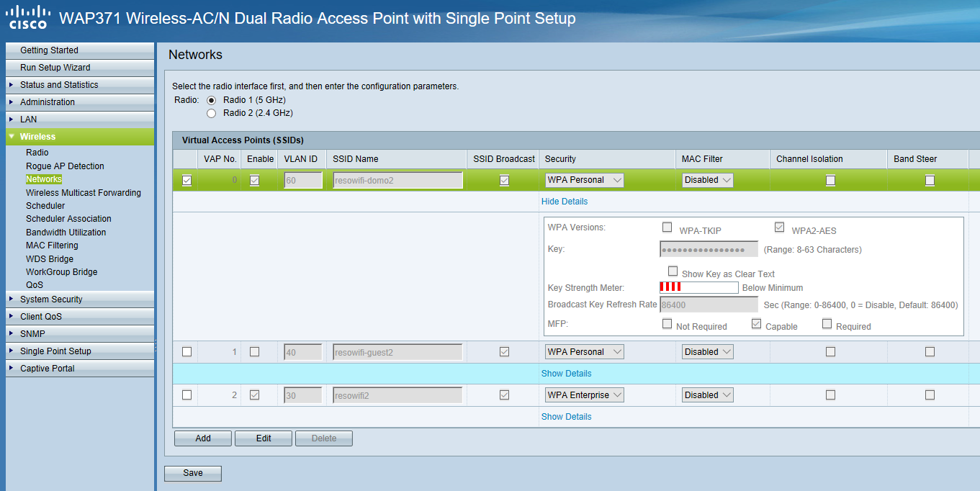The width and height of the screenshot is (980, 491).
Task: Open Scheduler Association
Action: tap(68, 219)
